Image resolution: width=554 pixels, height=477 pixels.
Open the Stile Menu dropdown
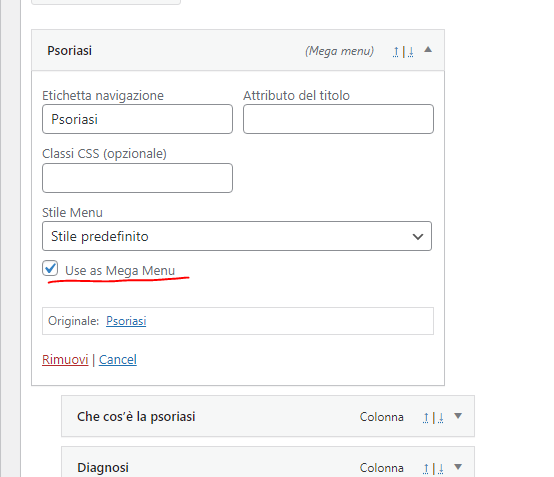237,236
